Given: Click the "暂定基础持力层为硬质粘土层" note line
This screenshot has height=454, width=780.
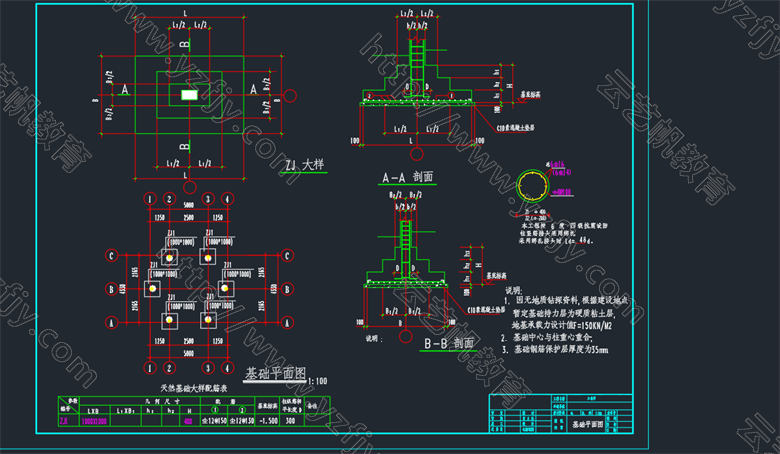Looking at the screenshot, I should click(x=564, y=314).
